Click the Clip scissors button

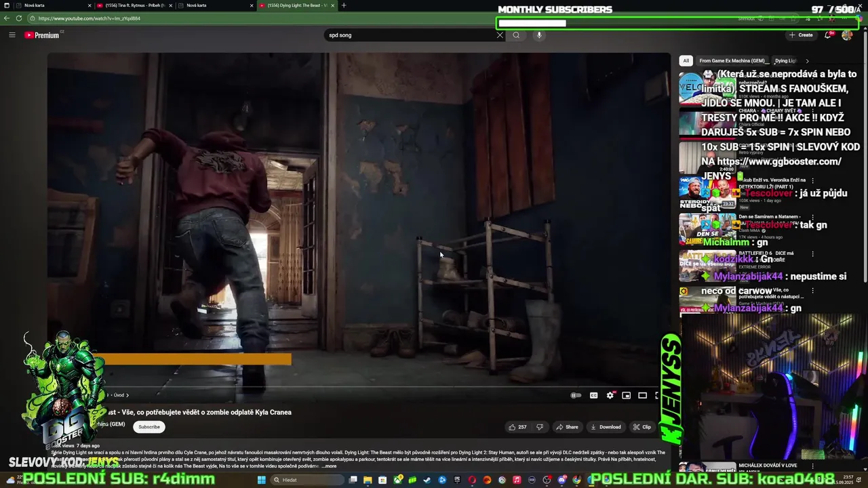point(642,427)
